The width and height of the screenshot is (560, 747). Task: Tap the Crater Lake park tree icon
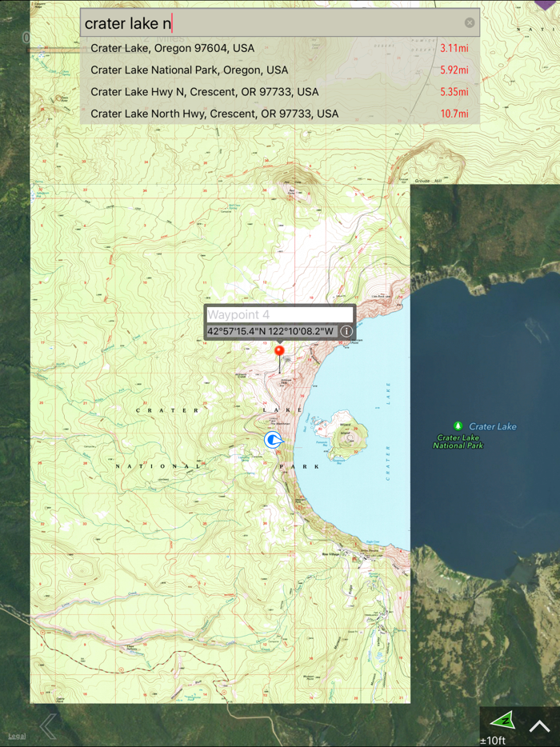click(458, 425)
